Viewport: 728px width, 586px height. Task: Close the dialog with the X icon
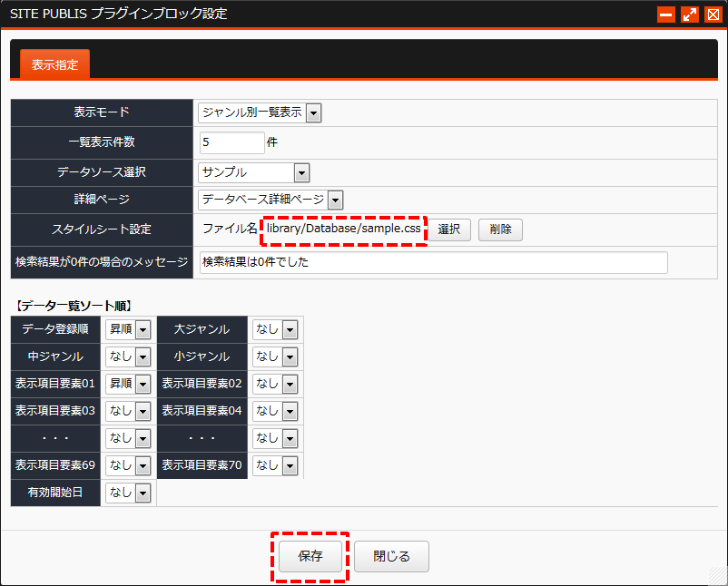click(x=713, y=15)
